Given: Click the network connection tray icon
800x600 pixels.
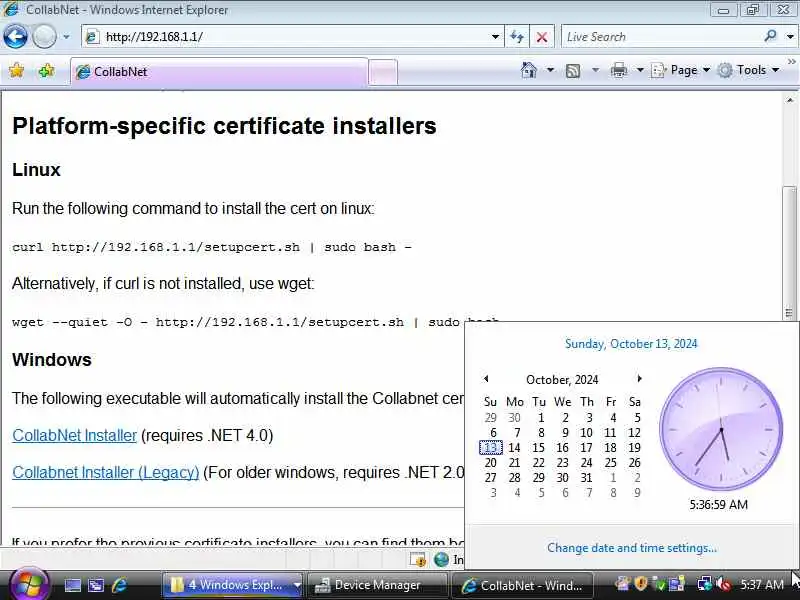Looking at the screenshot, I should [705, 584].
